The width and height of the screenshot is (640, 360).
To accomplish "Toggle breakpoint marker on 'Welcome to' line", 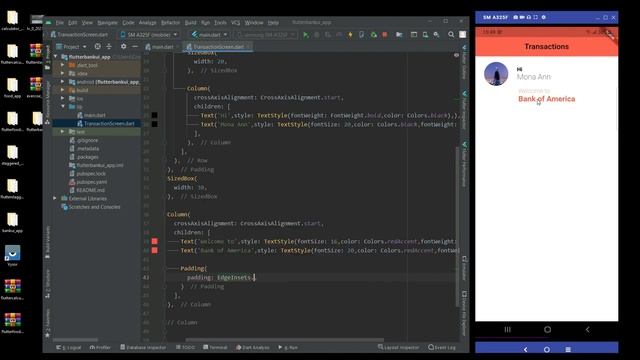I will (x=155, y=241).
